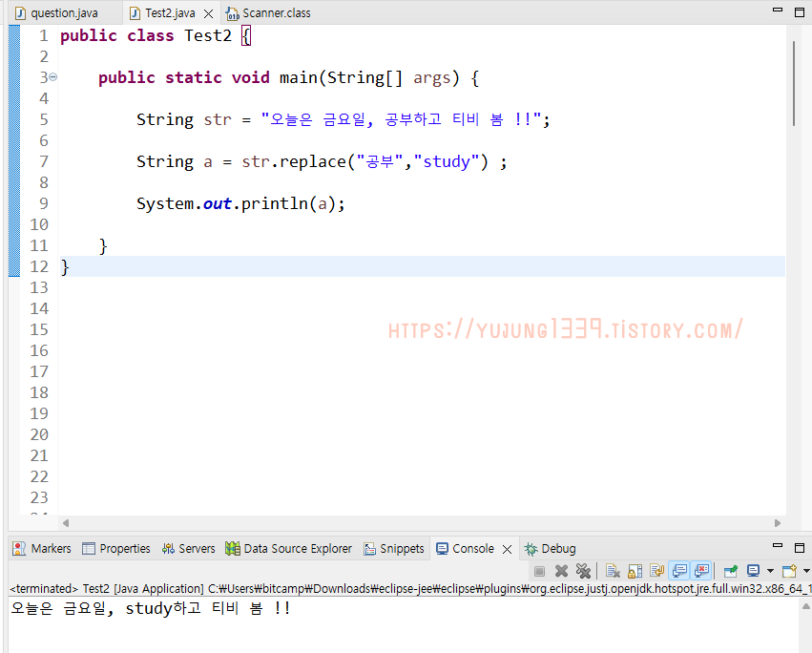812x653 pixels.
Task: Place cursor on 'Test2' class name
Action: click(x=208, y=35)
